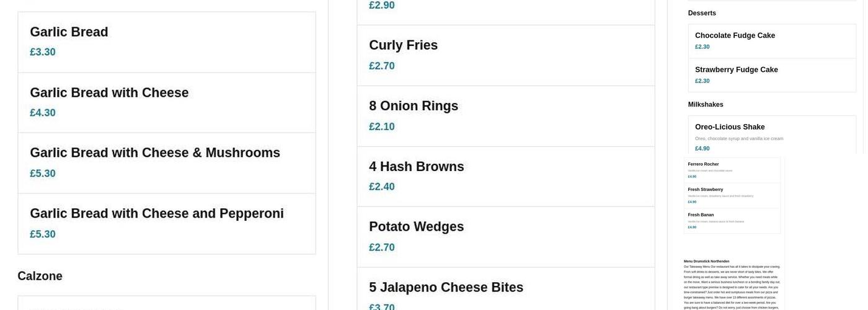Choose Strawberry Fudge Cake dessert
This screenshot has width=868, height=310.
pos(736,69)
